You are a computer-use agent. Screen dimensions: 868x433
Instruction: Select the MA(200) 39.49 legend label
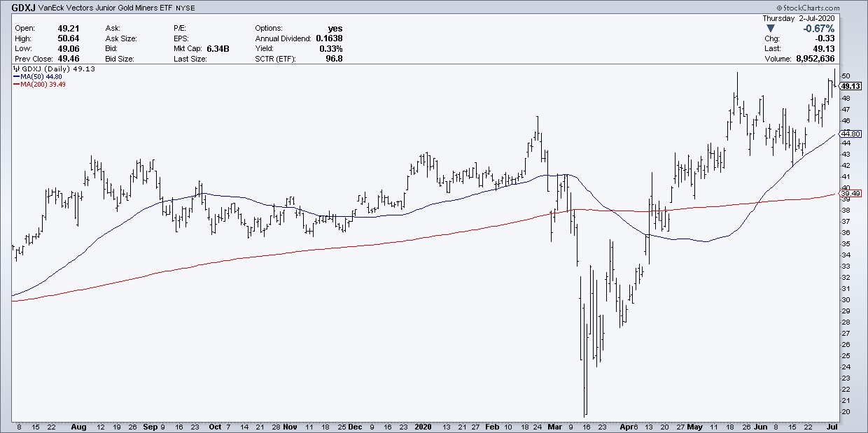point(45,85)
